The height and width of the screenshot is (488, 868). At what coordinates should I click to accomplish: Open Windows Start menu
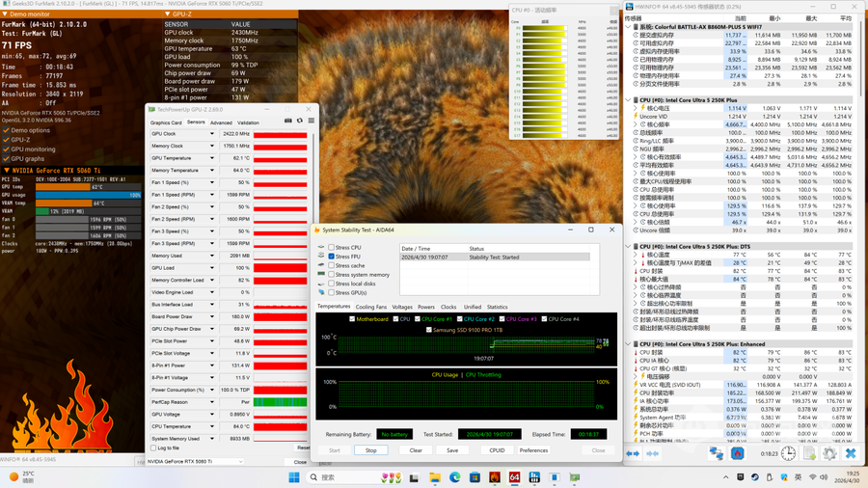coord(294,477)
